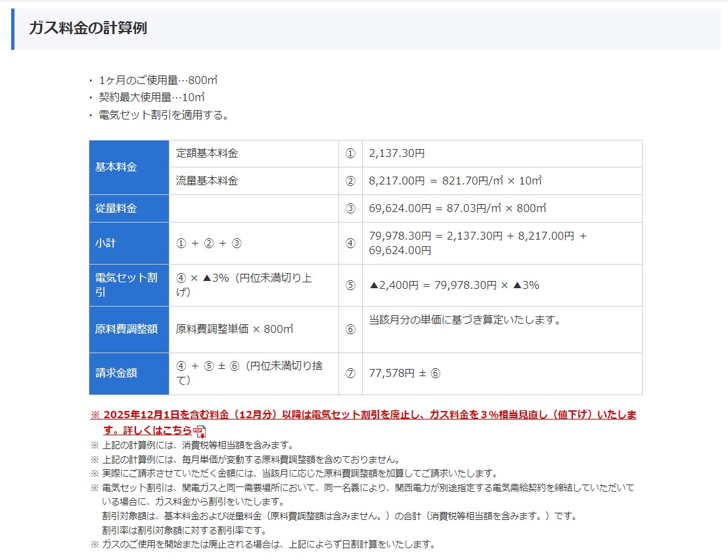Click the 77,578円 ± ⑥ billing total
The height and width of the screenshot is (560, 728).
[405, 373]
